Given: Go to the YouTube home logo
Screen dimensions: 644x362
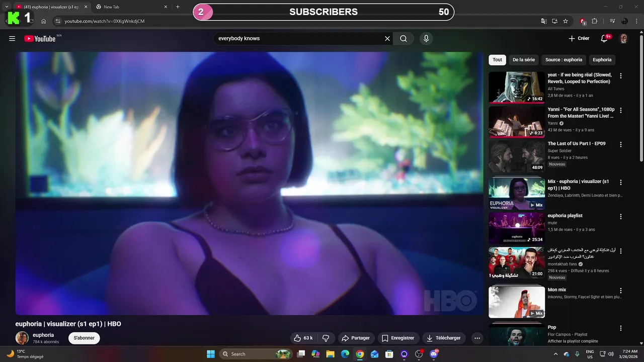Looking at the screenshot, I should (x=40, y=39).
